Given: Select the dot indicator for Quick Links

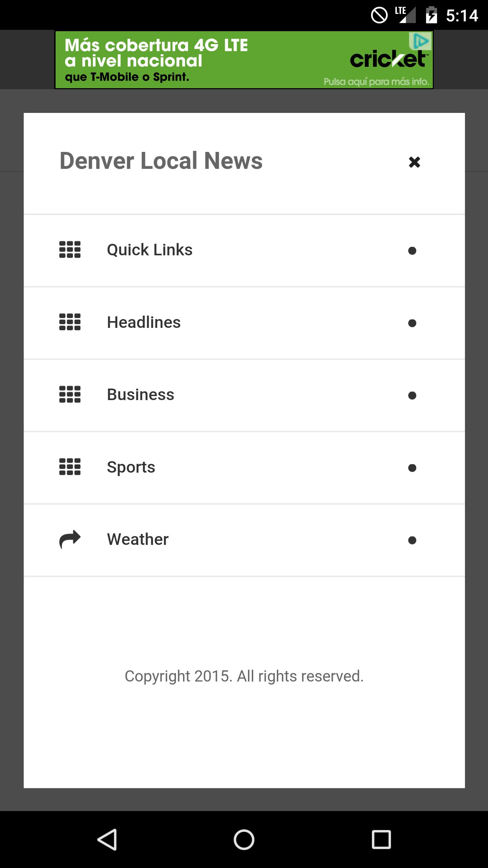Looking at the screenshot, I should (x=412, y=251).
